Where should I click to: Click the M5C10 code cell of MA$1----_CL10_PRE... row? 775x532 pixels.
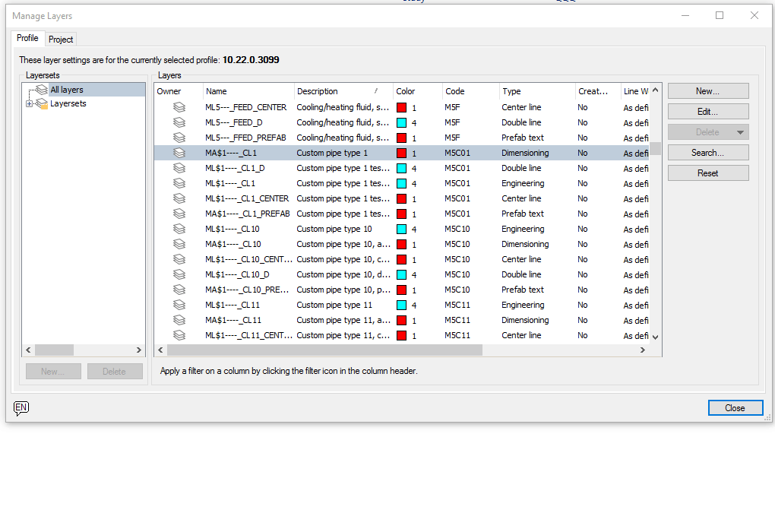pos(457,290)
